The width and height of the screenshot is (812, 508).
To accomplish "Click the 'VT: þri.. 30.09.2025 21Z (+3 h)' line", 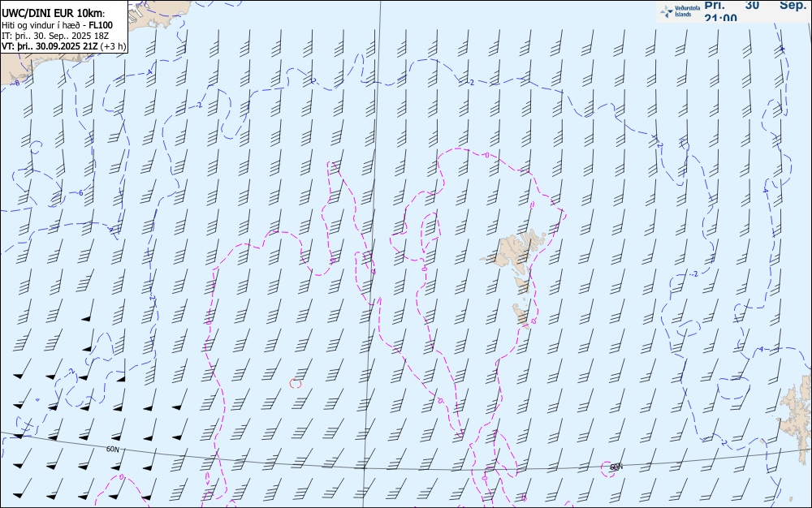I will (63, 46).
